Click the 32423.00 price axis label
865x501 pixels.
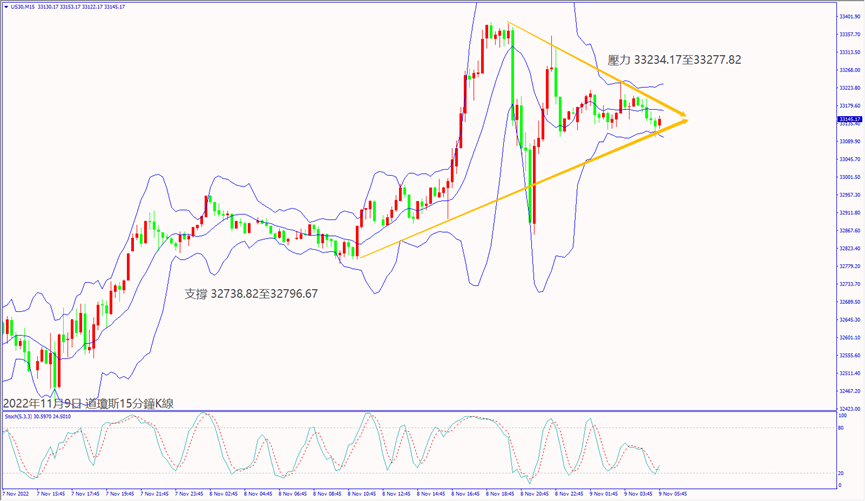[849, 408]
